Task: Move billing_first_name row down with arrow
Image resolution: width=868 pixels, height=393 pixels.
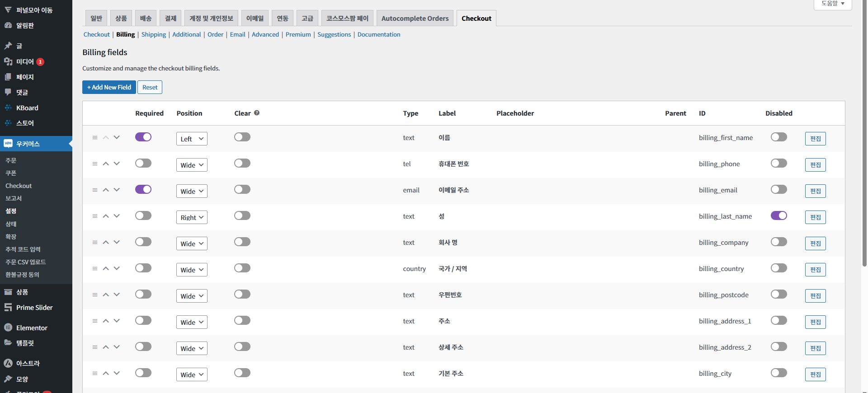Action: click(x=117, y=137)
